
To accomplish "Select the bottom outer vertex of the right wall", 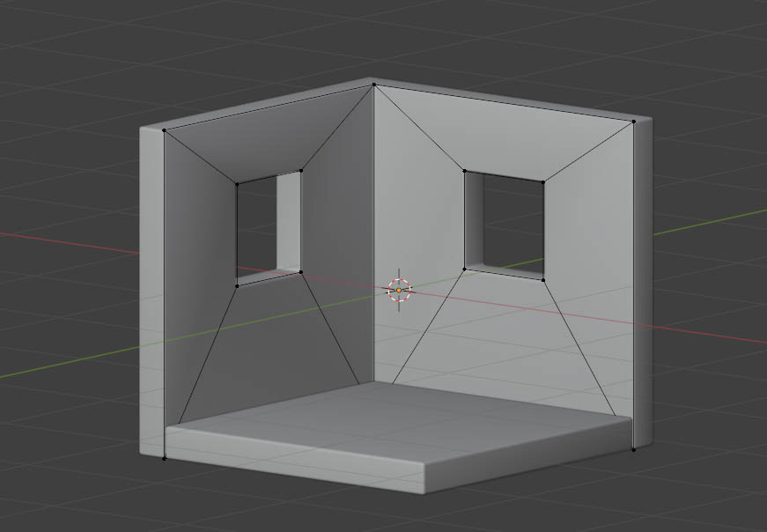I will 633,449.
